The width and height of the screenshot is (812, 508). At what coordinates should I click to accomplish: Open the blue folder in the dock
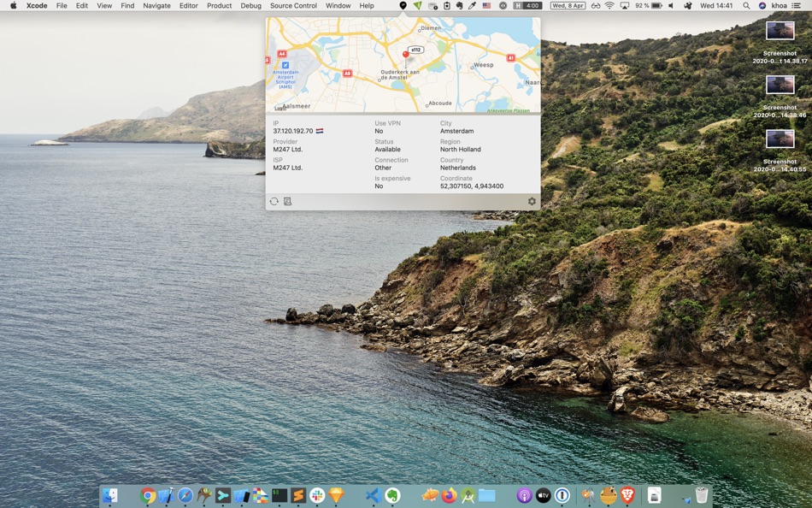487,495
